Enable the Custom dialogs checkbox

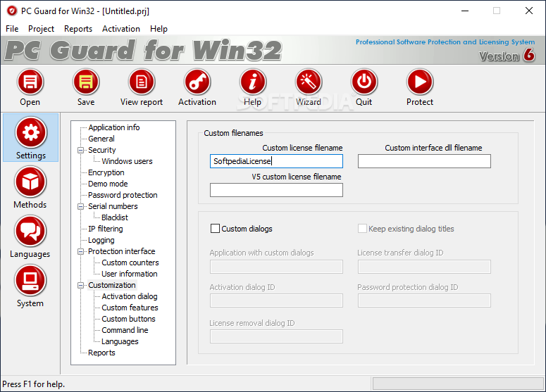pos(215,229)
